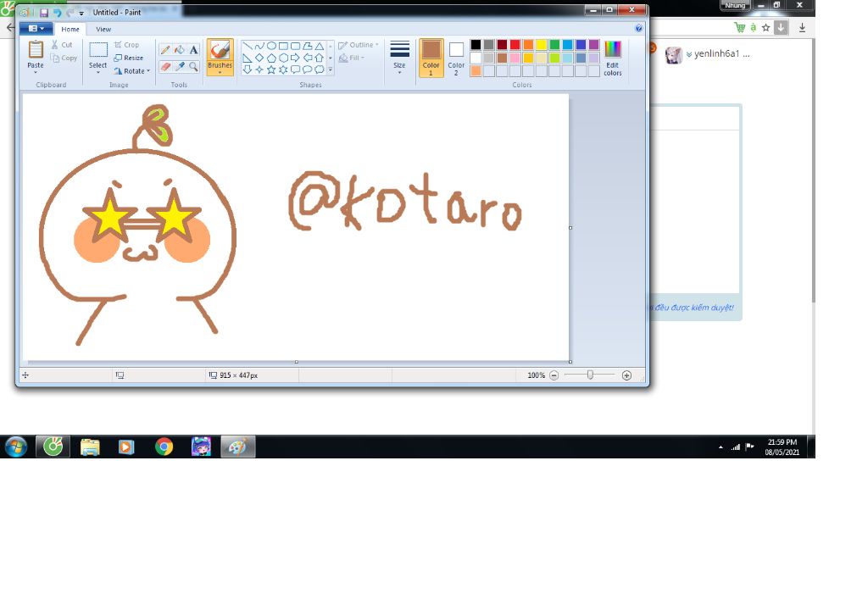This screenshot has height=616, width=868.
Task: Choose the Six-point star shape
Action: tap(283, 69)
